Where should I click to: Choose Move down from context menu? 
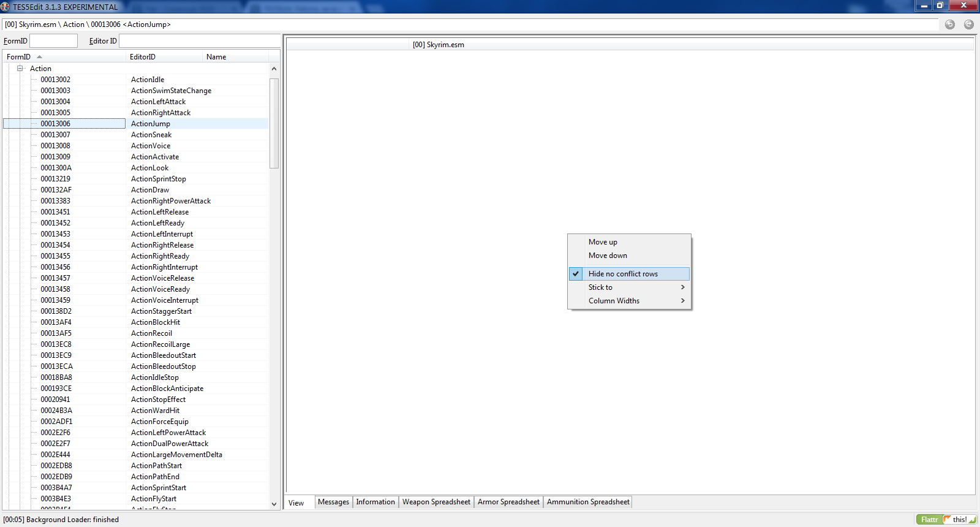tap(629, 256)
